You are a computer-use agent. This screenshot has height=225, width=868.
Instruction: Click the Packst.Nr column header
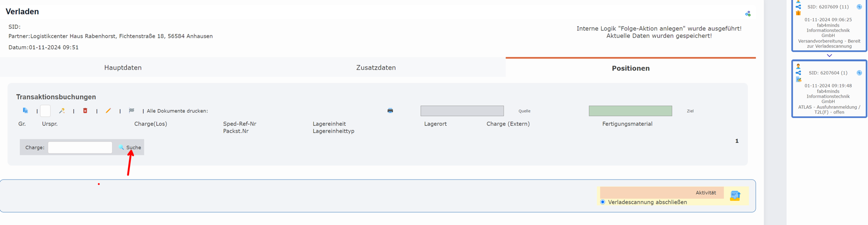tap(236, 131)
